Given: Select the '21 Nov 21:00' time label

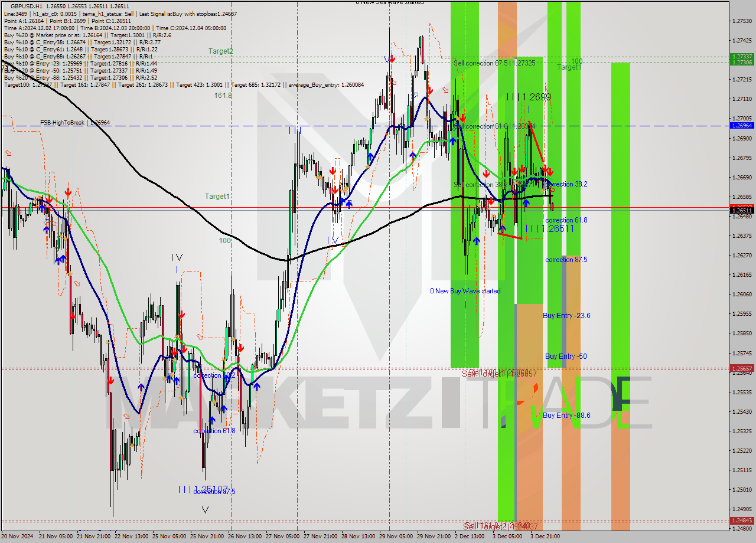Looking at the screenshot, I should tap(94, 537).
